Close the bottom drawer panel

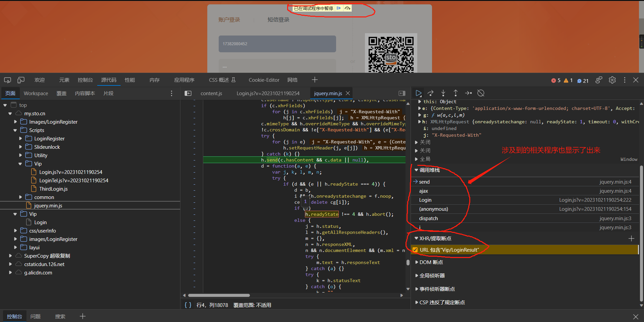636,317
